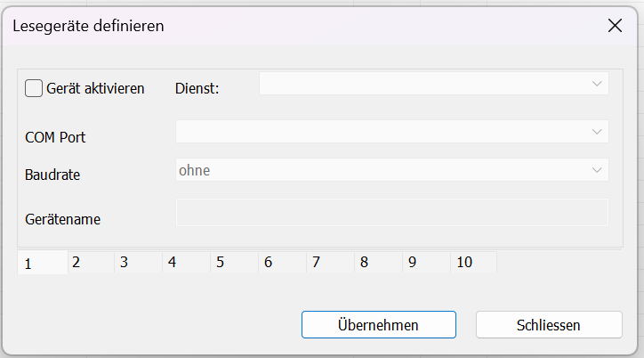Switch to device tab 3
This screenshot has width=644, height=358.
pos(139,262)
